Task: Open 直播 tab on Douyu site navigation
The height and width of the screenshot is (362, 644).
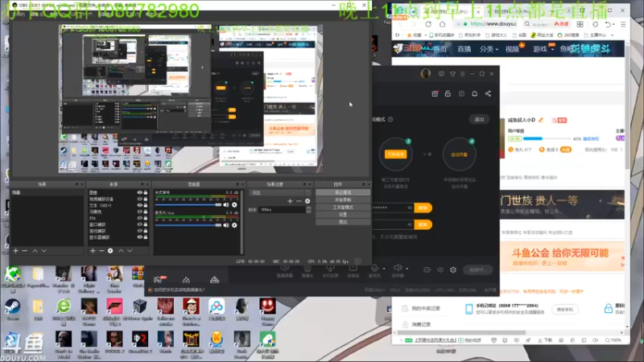Action: [x=464, y=49]
